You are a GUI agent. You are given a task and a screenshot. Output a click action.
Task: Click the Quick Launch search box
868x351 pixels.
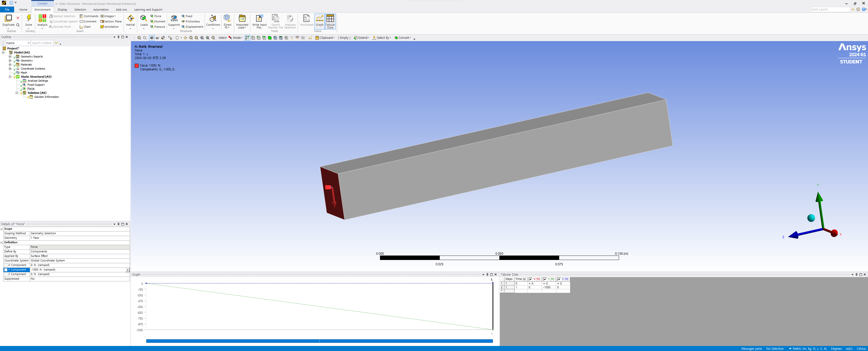pyautogui.click(x=830, y=9)
